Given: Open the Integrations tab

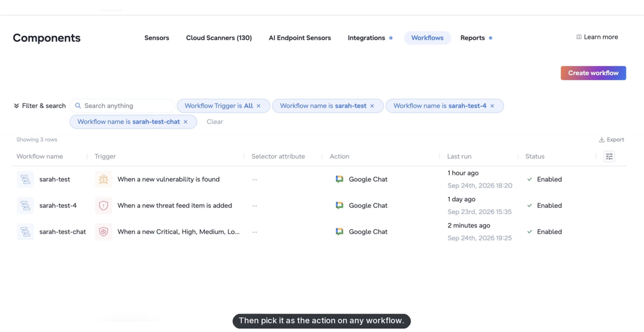Looking at the screenshot, I should coord(366,38).
